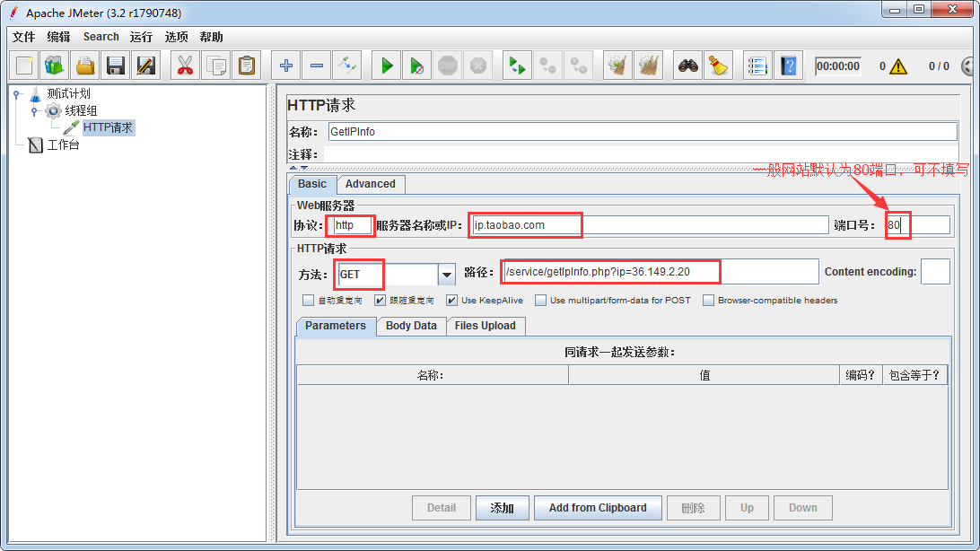Click the Save As pencil icon
980x551 pixels.
click(146, 66)
